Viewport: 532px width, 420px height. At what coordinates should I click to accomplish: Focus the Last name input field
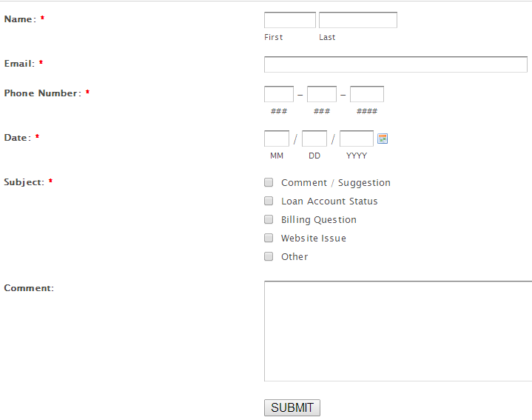[x=358, y=20]
